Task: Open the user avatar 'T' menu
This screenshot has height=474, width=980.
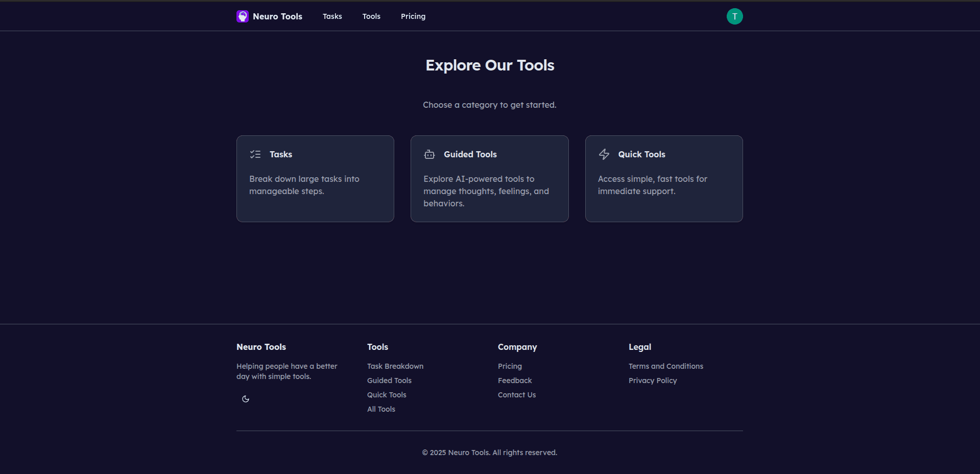Action: tap(734, 16)
